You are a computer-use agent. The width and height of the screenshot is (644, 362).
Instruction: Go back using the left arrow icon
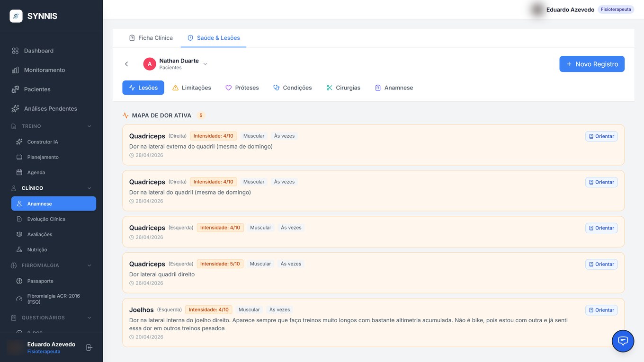coord(126,64)
